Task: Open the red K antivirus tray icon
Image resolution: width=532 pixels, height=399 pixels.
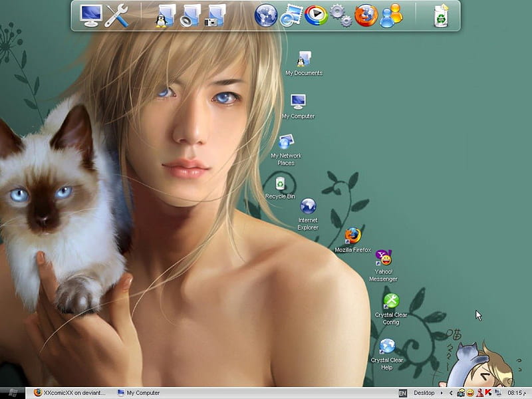Action: [488, 393]
